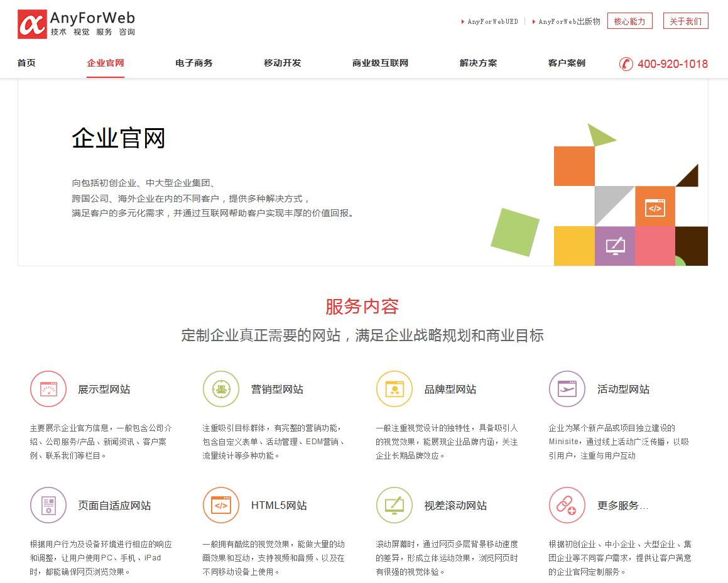Click the AnyForWeb logo
This screenshot has height=583, width=728.
tap(75, 25)
